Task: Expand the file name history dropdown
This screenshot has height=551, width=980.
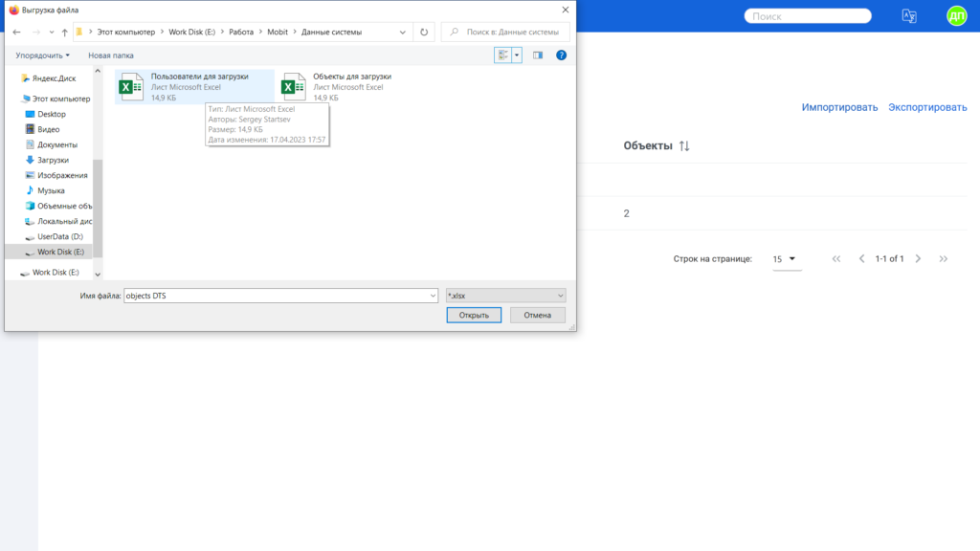Action: pyautogui.click(x=433, y=296)
